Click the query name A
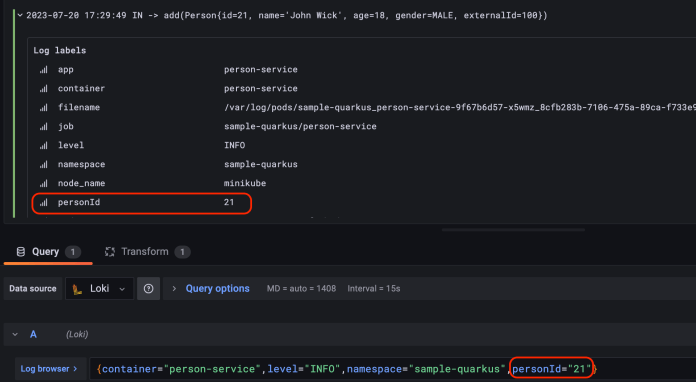Image resolution: width=696 pixels, height=382 pixels. tap(33, 335)
